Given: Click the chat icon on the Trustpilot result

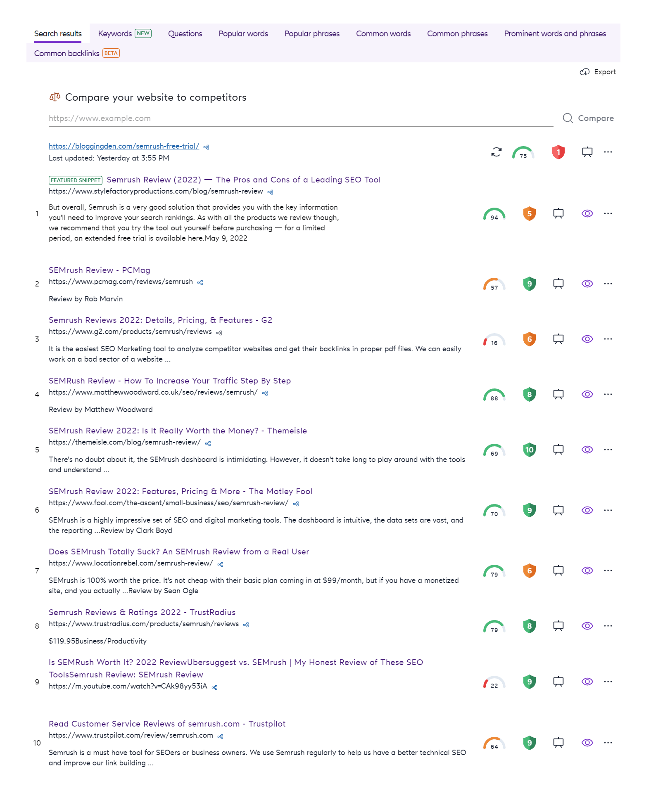Looking at the screenshot, I should click(x=558, y=742).
